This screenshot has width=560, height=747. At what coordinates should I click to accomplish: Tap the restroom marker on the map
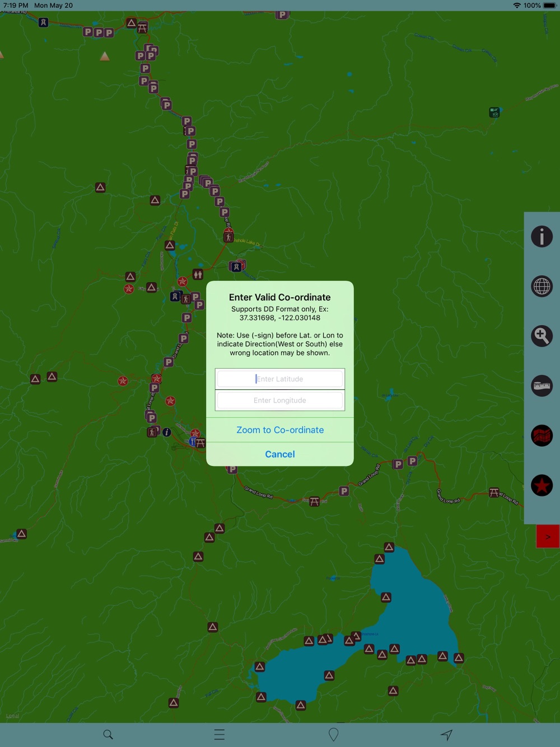(198, 274)
